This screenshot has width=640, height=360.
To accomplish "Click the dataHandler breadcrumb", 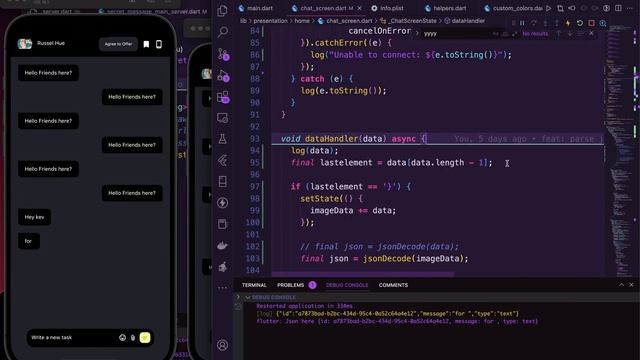I will [x=464, y=21].
